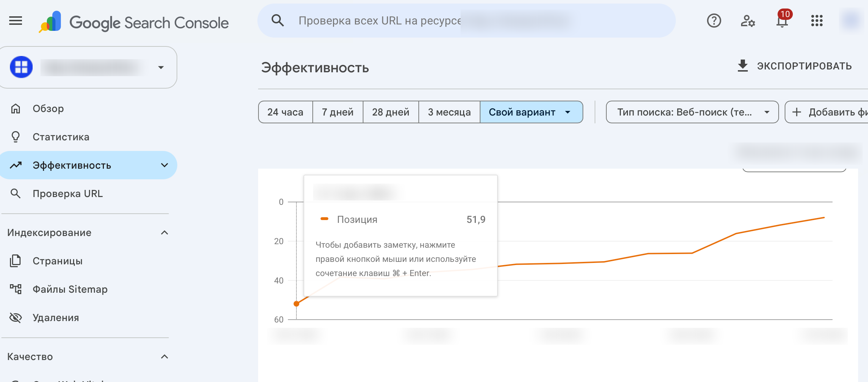Screen dimensions: 868x382
Task: Expand the Эффективность submenu chevron
Action: (x=165, y=165)
